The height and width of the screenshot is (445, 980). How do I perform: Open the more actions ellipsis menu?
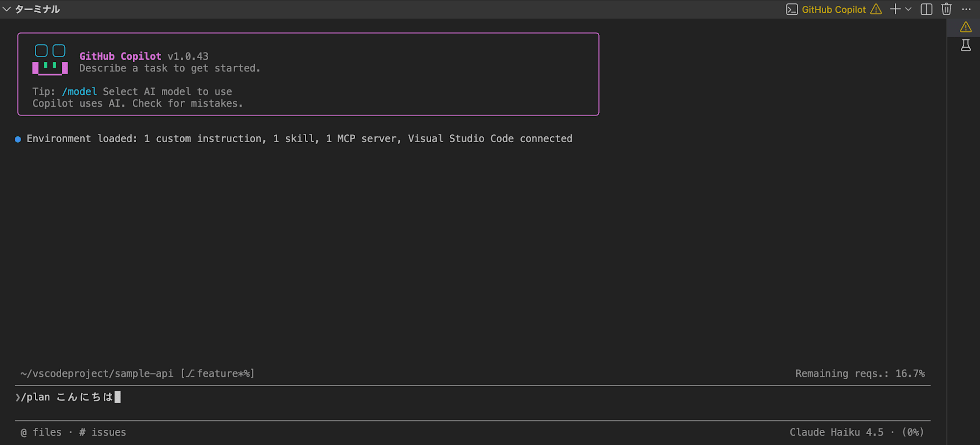tap(966, 9)
